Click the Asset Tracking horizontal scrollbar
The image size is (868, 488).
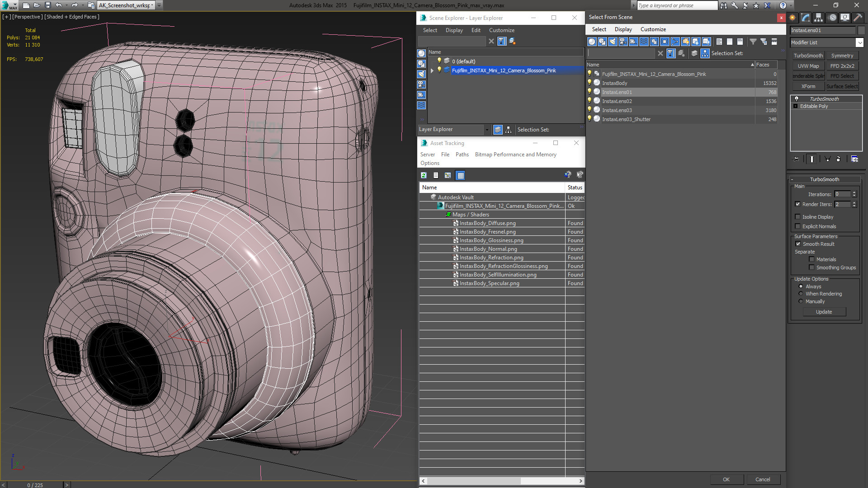pos(502,481)
